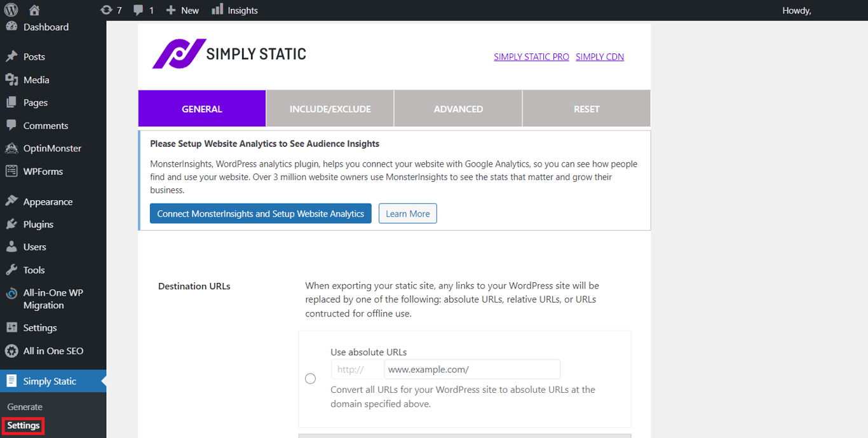Image resolution: width=868 pixels, height=438 pixels.
Task: Click the updates icon showing 7 pending
Action: coord(107,10)
